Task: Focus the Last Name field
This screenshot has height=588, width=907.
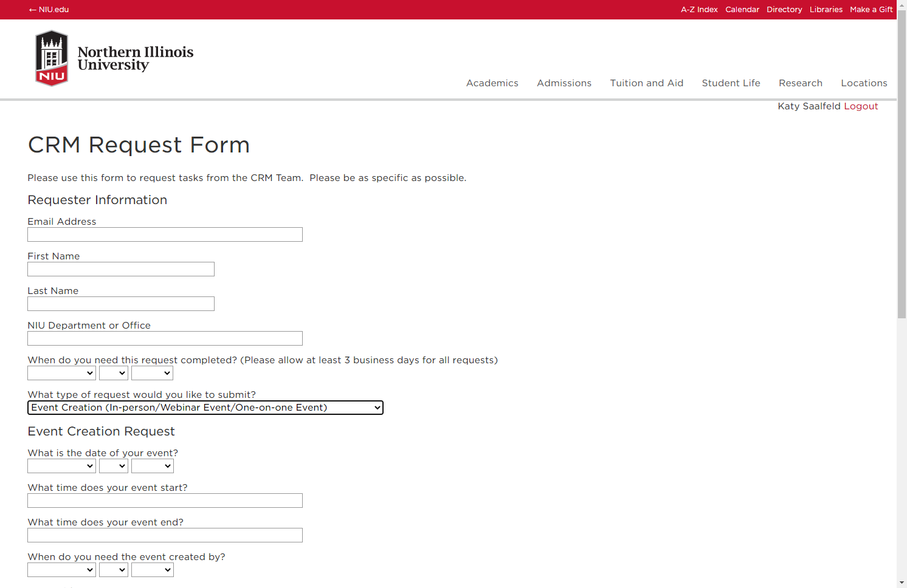Action: click(x=121, y=304)
